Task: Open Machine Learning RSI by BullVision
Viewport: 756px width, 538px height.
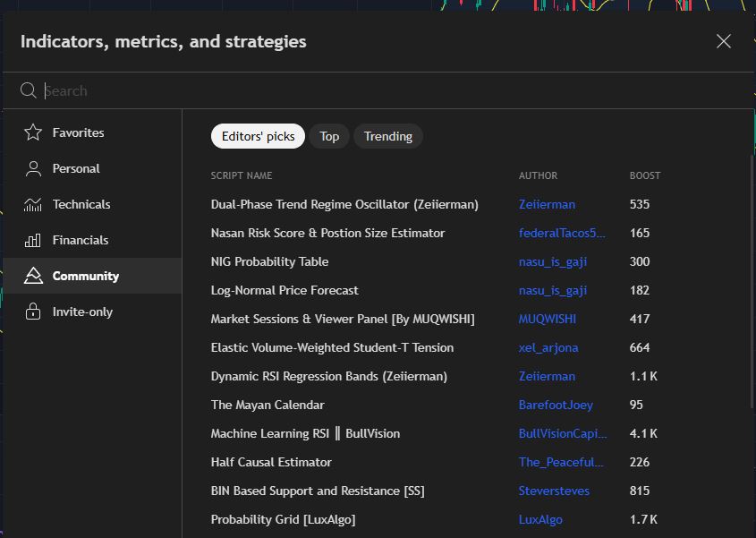Action: click(x=305, y=433)
